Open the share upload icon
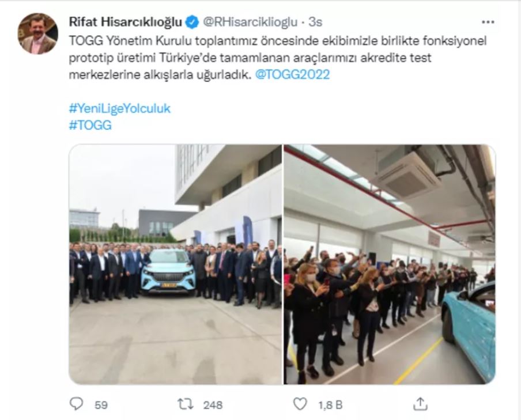Image resolution: width=521 pixels, height=420 pixels. pos(420,404)
